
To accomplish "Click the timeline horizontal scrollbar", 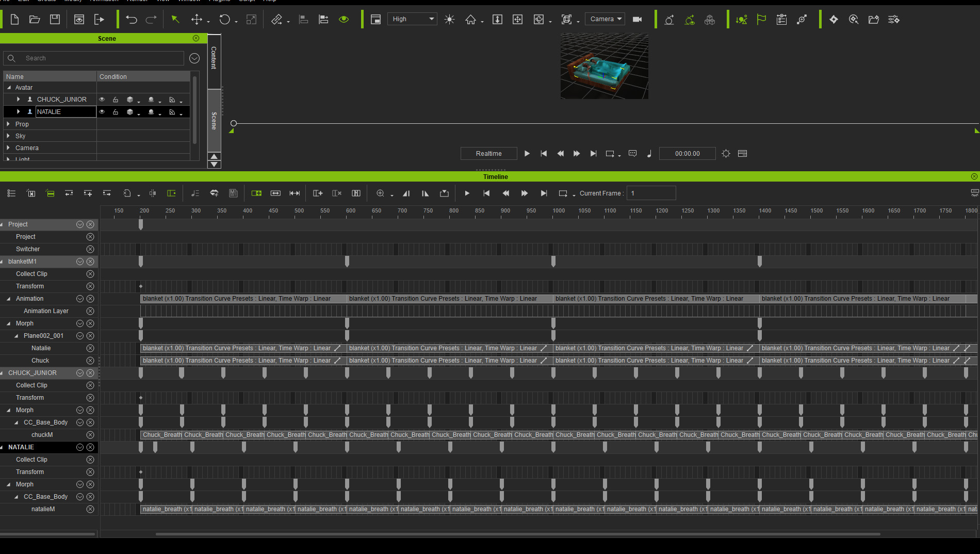I will coord(518,534).
